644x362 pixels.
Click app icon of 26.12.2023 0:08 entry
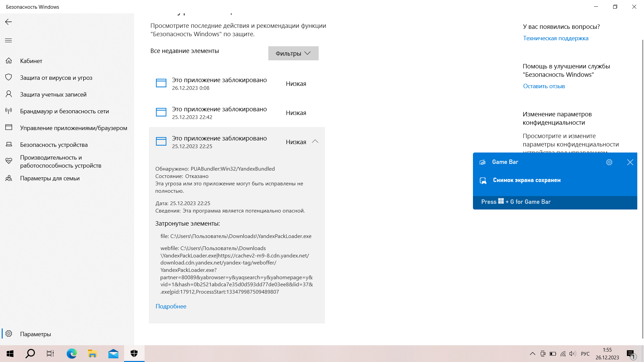pyautogui.click(x=161, y=83)
